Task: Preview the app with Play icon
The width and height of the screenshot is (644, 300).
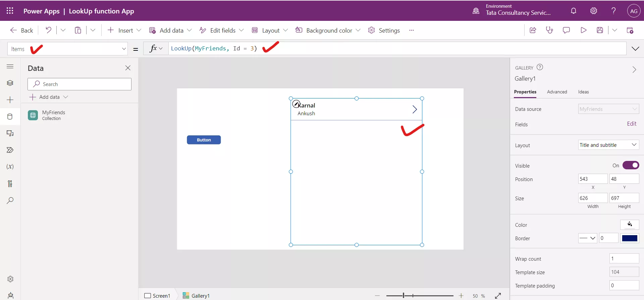Action: coord(583,30)
